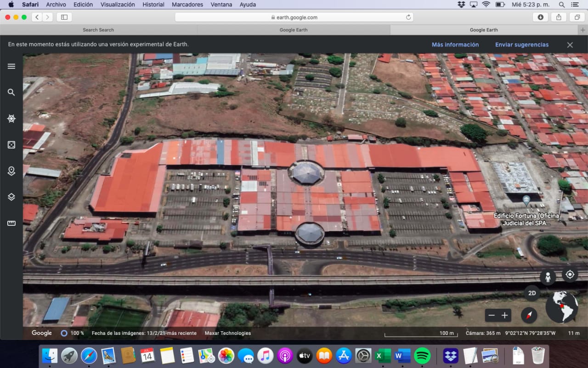
Task: Zoom out with the minus button
Action: click(x=492, y=315)
